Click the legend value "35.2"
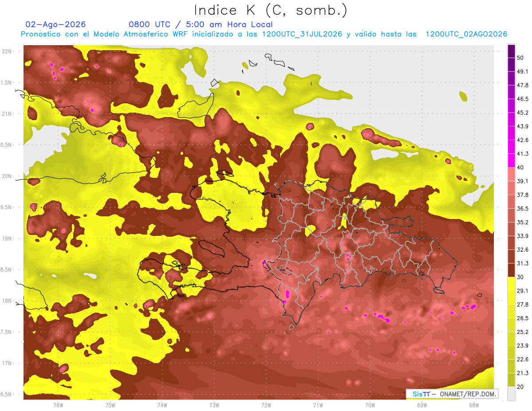The image size is (532, 411). coord(522,222)
